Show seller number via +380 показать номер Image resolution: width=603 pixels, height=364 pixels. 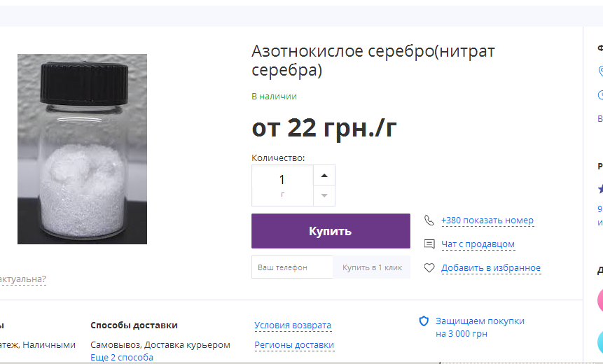(x=487, y=220)
